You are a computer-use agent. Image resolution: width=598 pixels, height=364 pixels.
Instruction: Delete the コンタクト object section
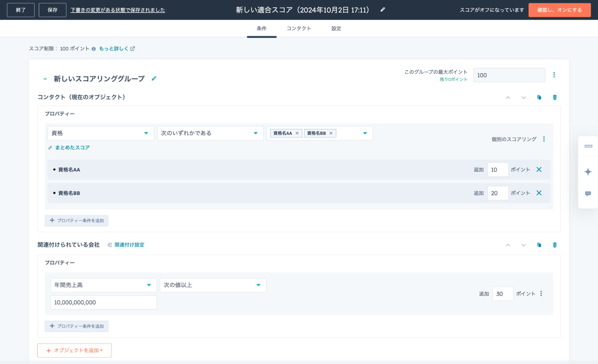click(x=555, y=97)
